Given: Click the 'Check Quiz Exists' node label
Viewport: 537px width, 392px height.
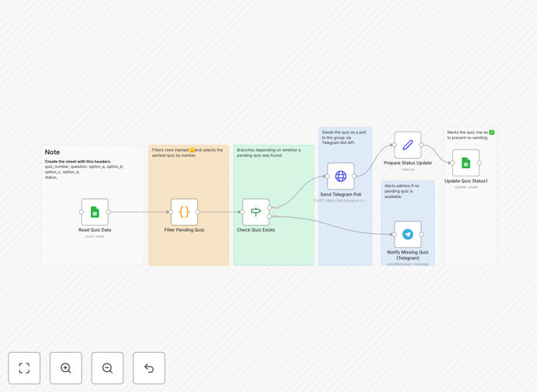Looking at the screenshot, I should point(256,230).
